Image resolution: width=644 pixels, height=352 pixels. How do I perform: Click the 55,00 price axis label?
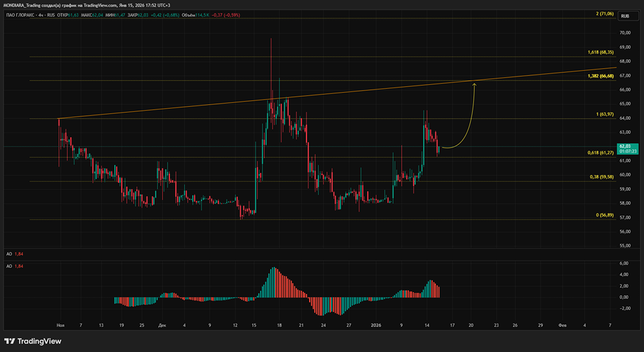coord(625,246)
